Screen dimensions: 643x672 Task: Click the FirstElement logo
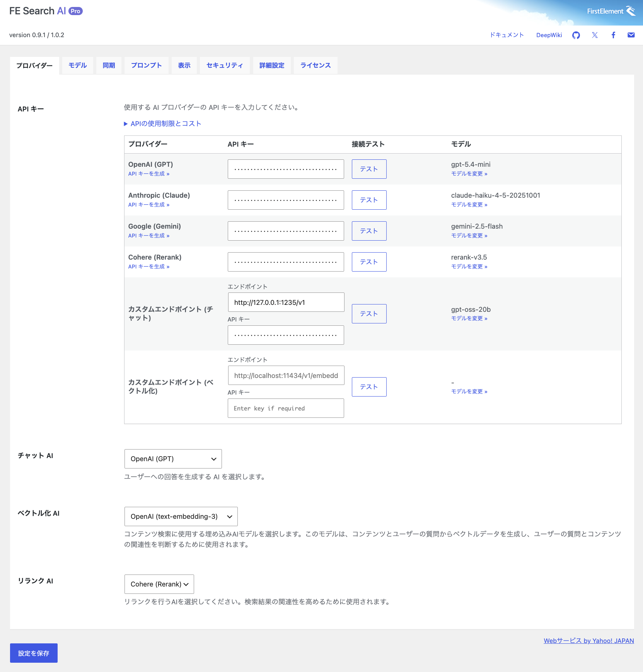pyautogui.click(x=611, y=11)
